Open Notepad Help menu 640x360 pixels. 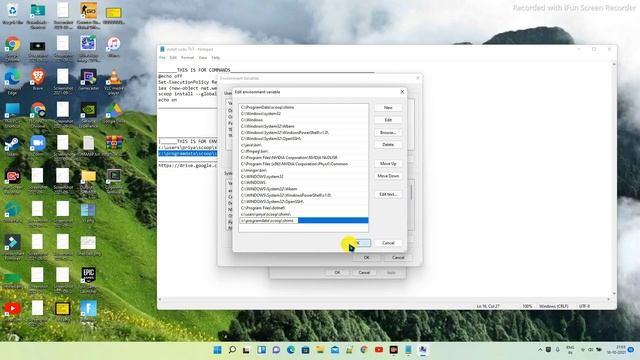coord(216,58)
